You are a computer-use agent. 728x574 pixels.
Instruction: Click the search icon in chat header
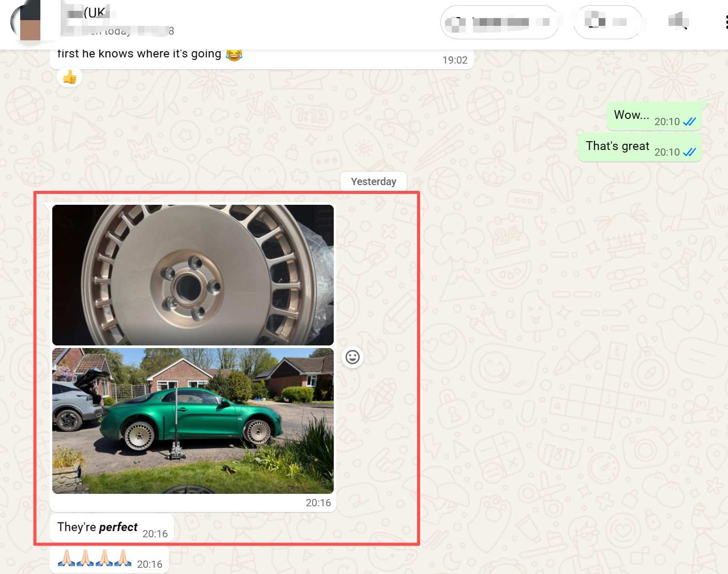click(679, 22)
